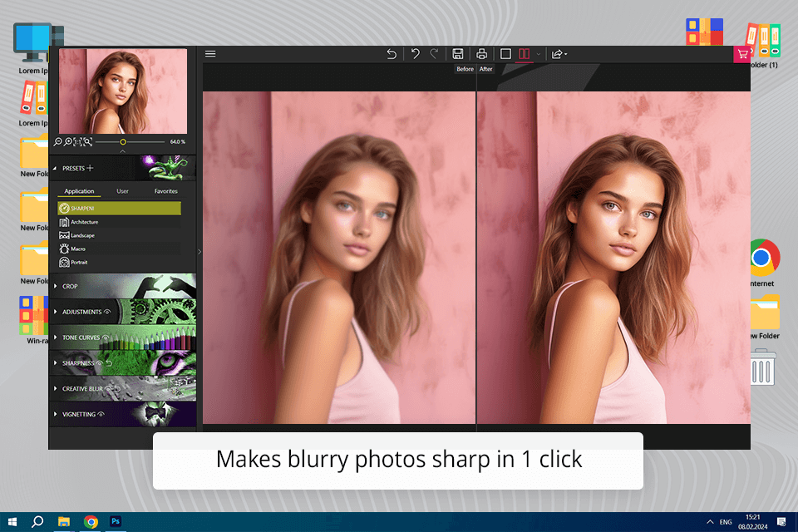Viewport: 798px width, 532px height.
Task: Switch to single view mode
Action: click(505, 54)
